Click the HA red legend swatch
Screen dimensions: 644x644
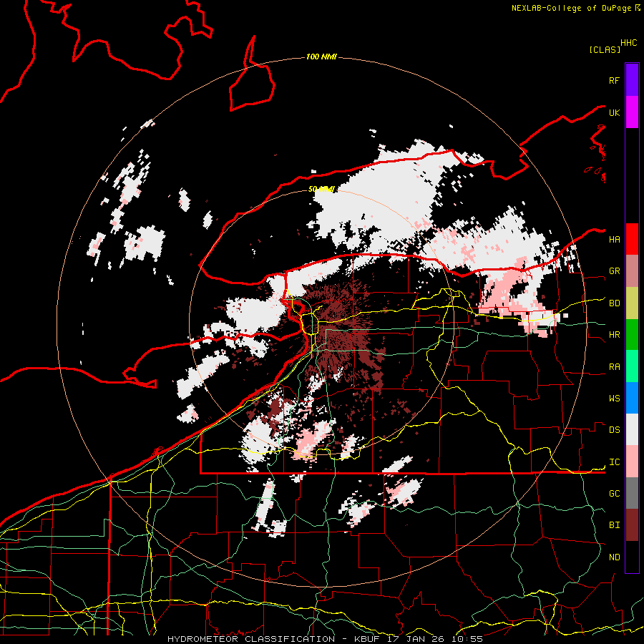click(x=632, y=239)
